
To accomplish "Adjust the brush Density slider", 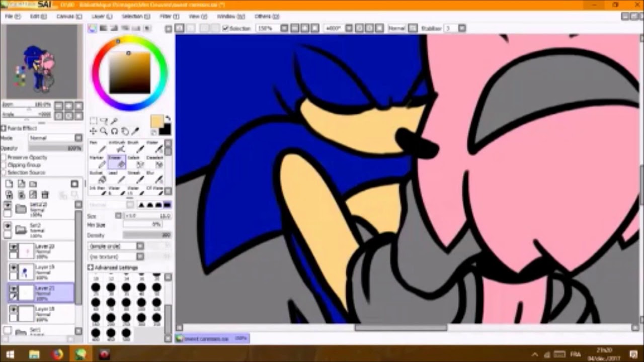I will 147,235.
